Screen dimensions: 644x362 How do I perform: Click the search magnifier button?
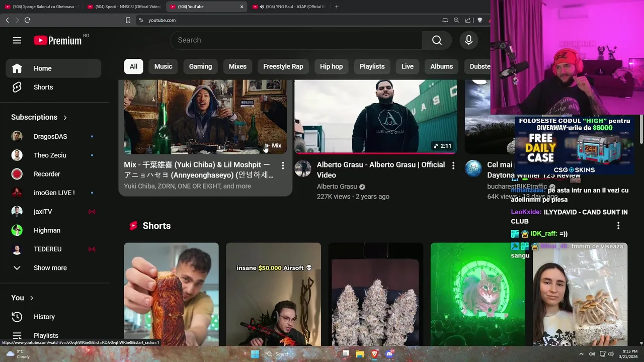point(437,40)
